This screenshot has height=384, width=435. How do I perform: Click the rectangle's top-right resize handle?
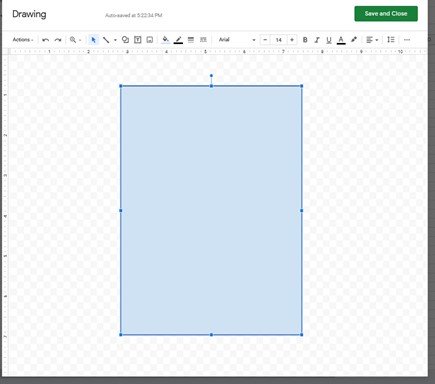pos(302,86)
